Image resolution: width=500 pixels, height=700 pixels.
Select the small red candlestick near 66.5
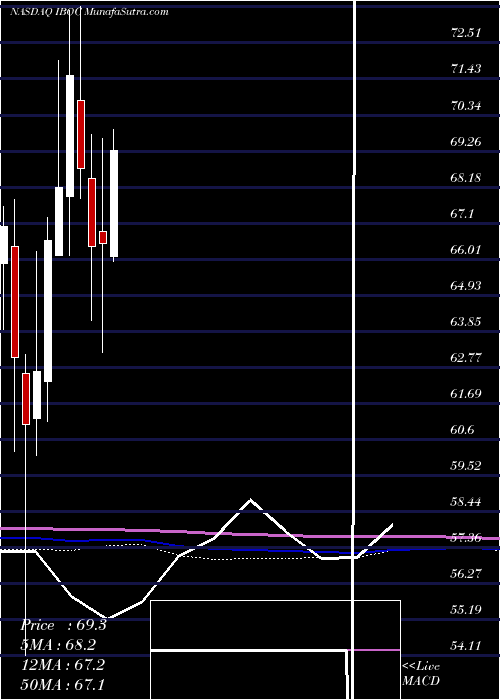103,238
